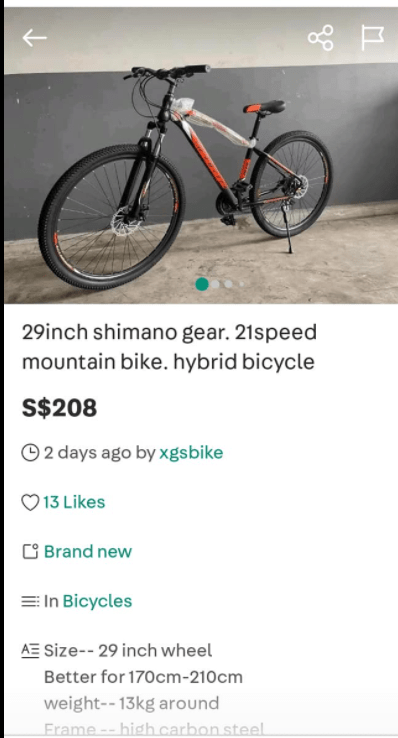
Task: Tap the condition tag icon
Action: [30, 552]
